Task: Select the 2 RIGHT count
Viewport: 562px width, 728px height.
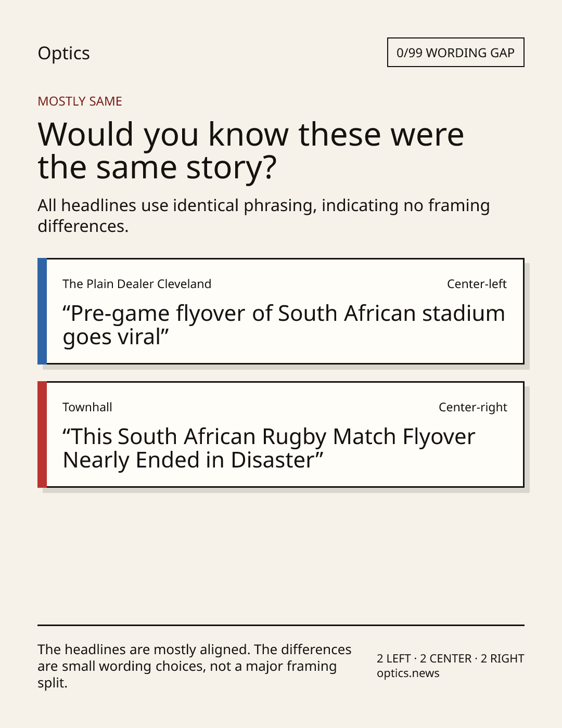Action: tap(502, 659)
